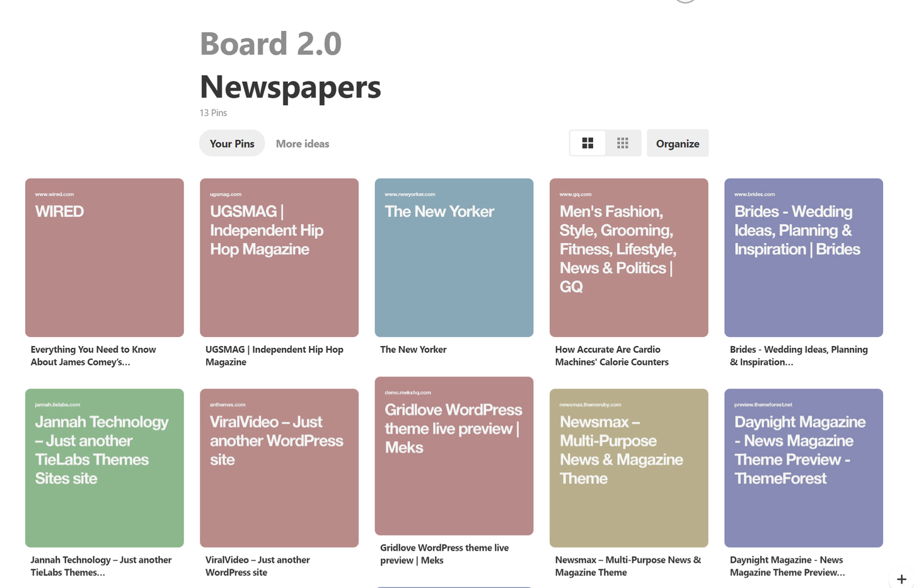The height and width of the screenshot is (588, 914).
Task: Open the ViralVideo pin tile
Action: tap(279, 468)
